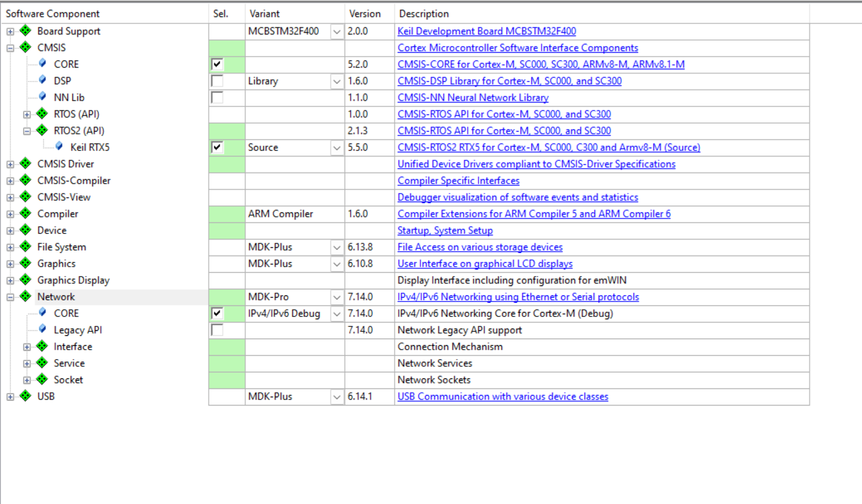The height and width of the screenshot is (504, 862).
Task: Uncheck the Network CORE checkbox
Action: (x=217, y=313)
